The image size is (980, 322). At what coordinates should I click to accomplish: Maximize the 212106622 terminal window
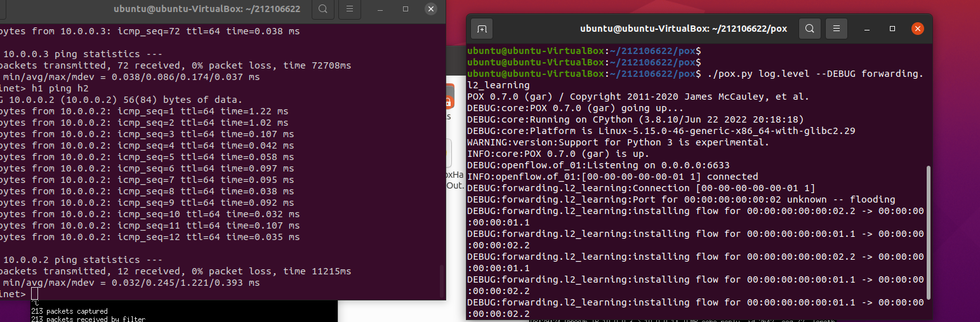406,9
